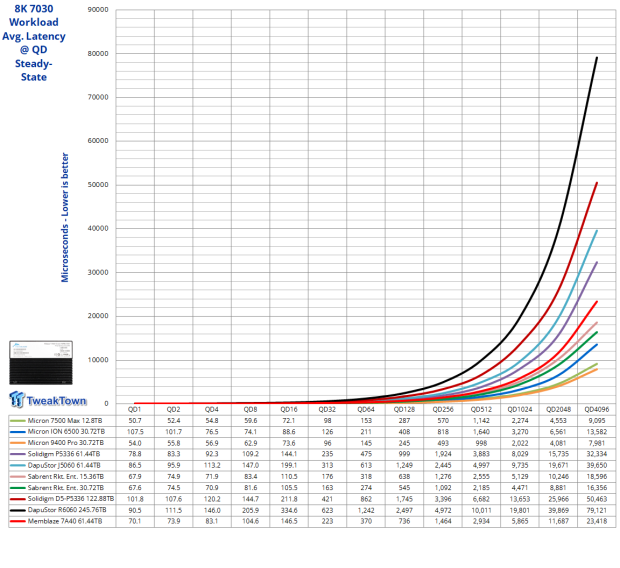620x568 pixels.
Task: Click the 2,022 QD1024 cell for Micron 9400 Pro
Action: coord(520,443)
